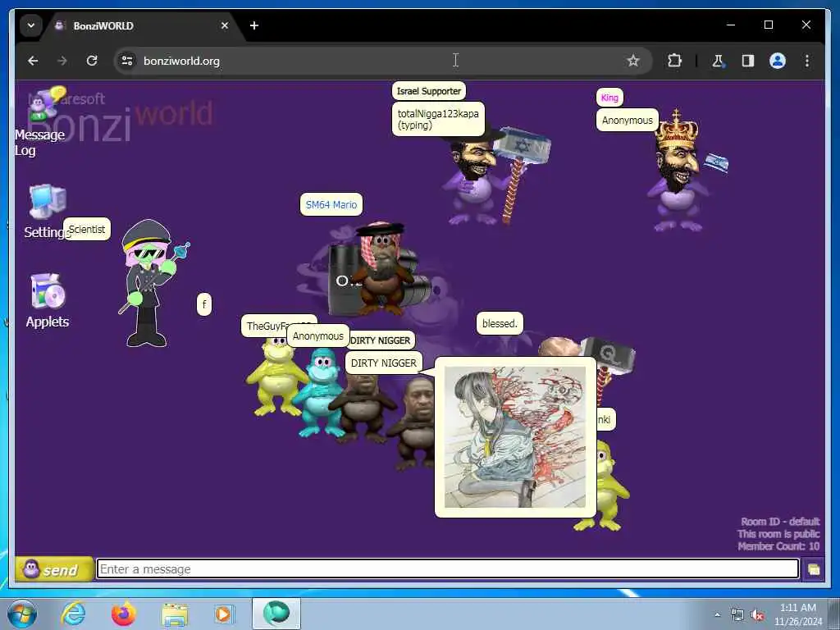The image size is (840, 630).
Task: Launch Firefox from the taskbar
Action: click(124, 614)
